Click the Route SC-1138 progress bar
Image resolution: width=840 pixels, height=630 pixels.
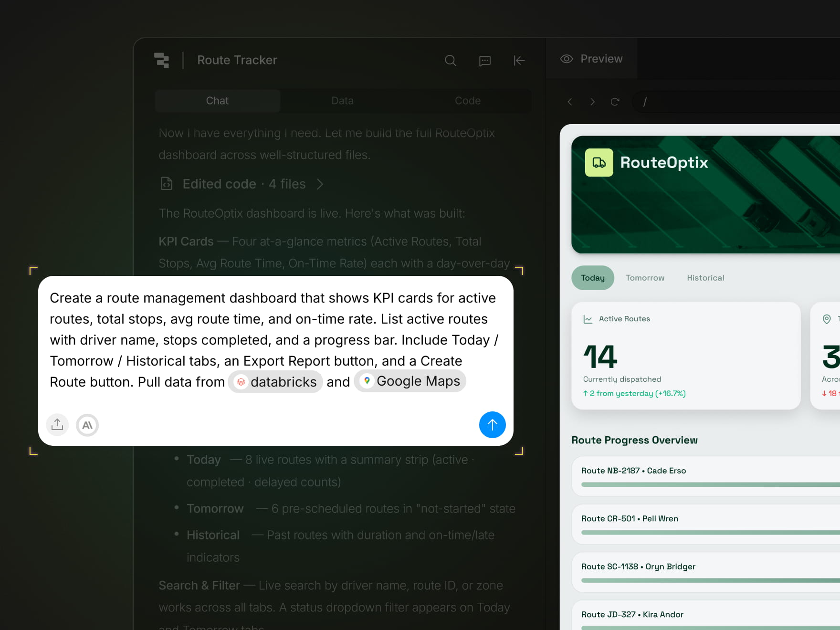[x=711, y=580]
